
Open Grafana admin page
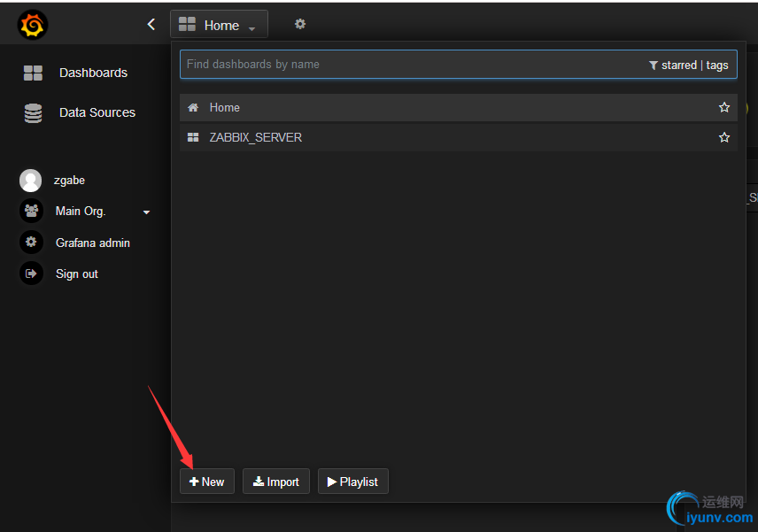[93, 243]
